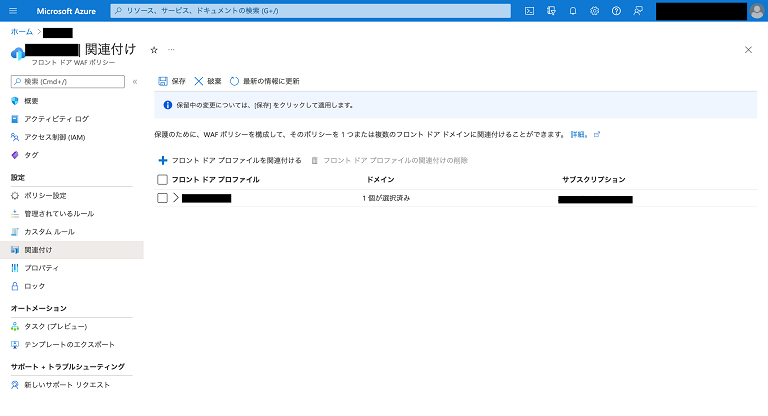The height and width of the screenshot is (416, 768).
Task: Open the more options ellipsis beside title
Action: (x=171, y=49)
